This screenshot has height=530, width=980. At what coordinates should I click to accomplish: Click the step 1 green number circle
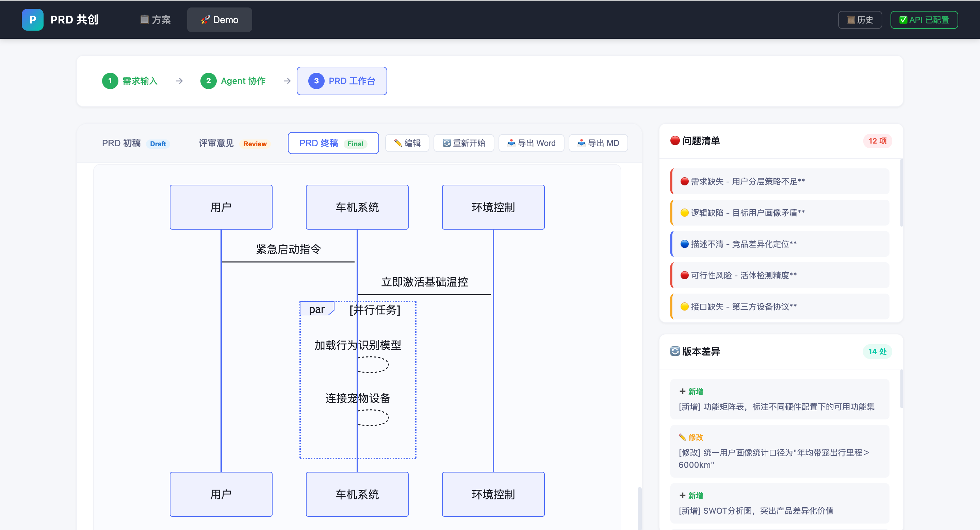point(110,81)
